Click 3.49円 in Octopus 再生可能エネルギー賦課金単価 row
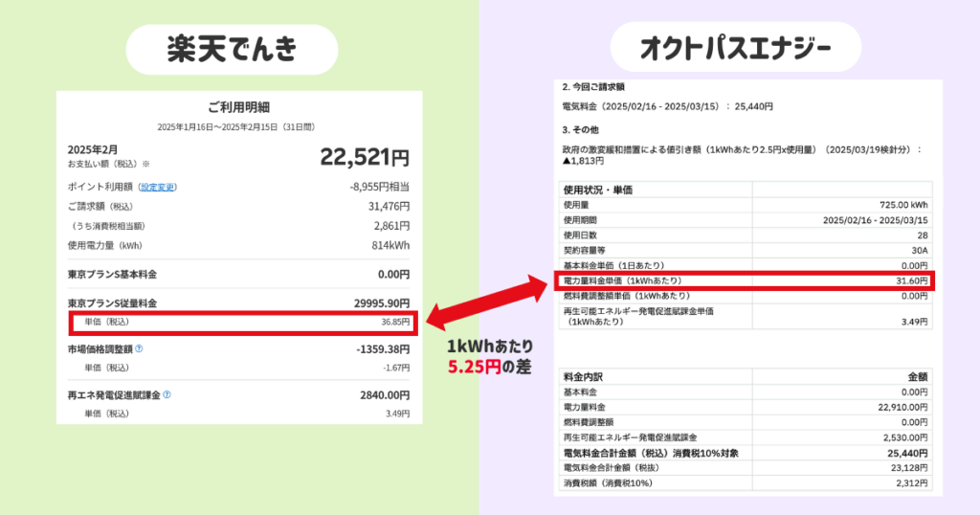The image size is (980, 515). tap(914, 322)
